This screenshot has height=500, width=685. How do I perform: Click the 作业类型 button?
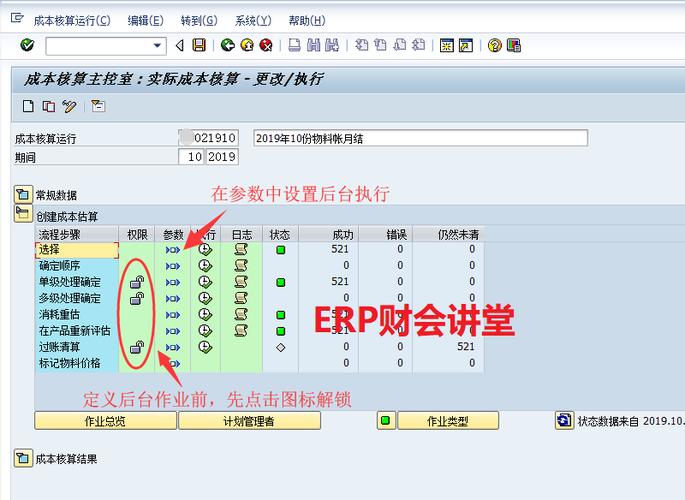click(x=448, y=421)
